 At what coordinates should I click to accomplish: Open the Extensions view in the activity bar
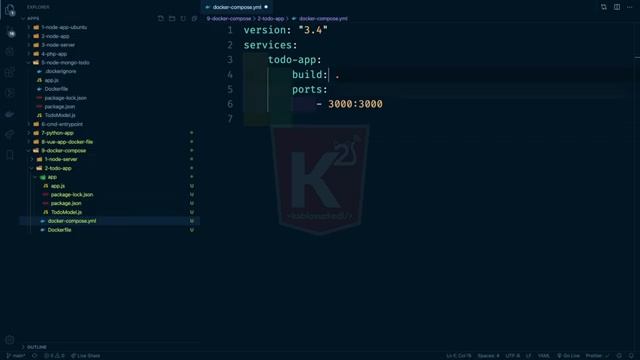point(10,72)
